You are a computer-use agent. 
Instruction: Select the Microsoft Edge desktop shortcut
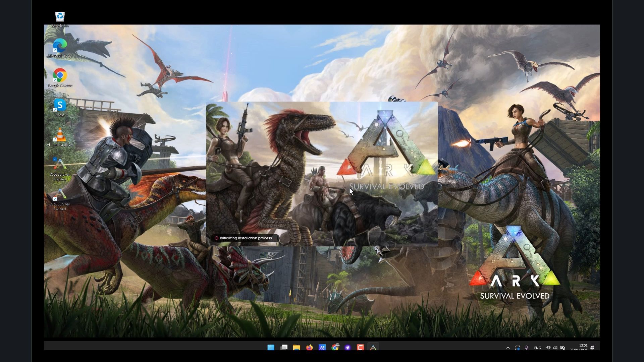60,48
